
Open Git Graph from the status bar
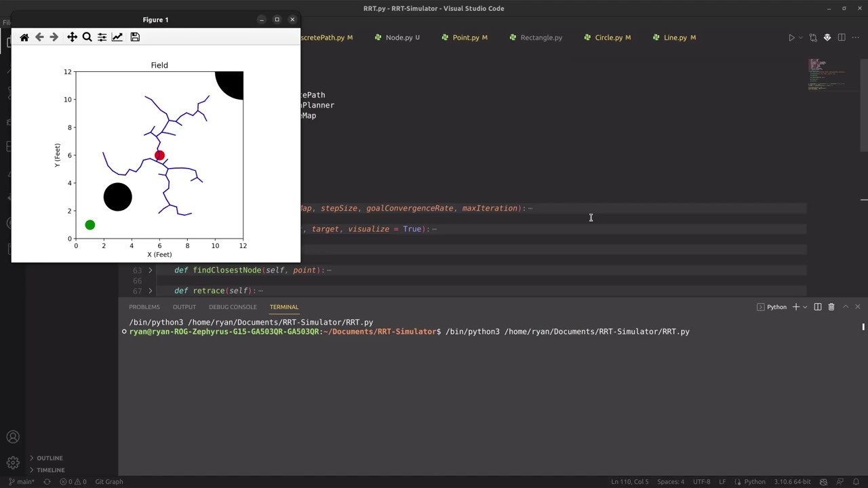tap(109, 482)
